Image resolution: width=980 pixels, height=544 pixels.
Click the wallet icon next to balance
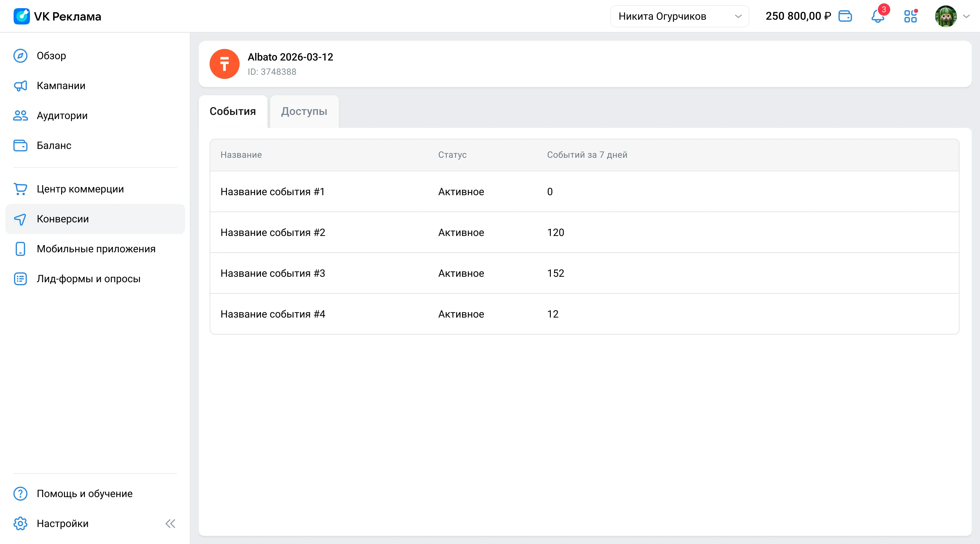pos(845,16)
